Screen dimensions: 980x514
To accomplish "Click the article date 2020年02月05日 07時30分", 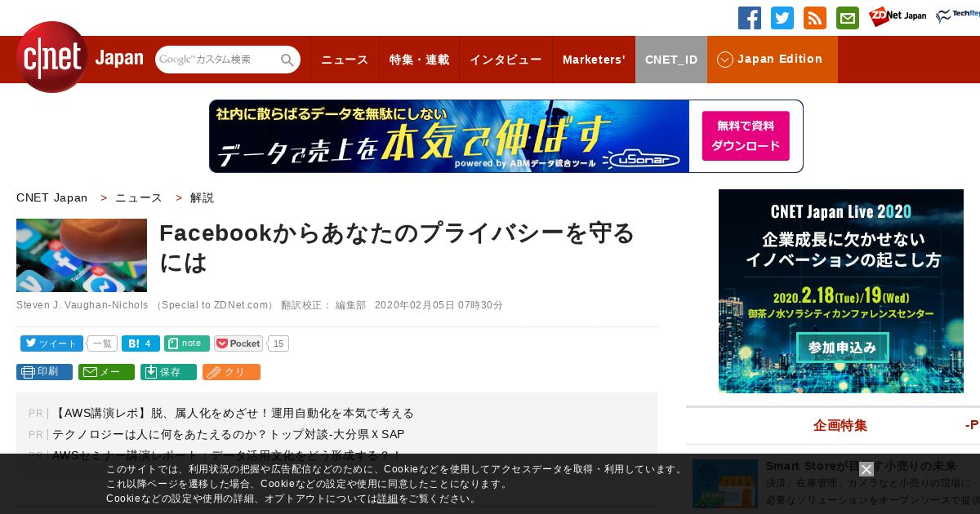I will pos(439,305).
